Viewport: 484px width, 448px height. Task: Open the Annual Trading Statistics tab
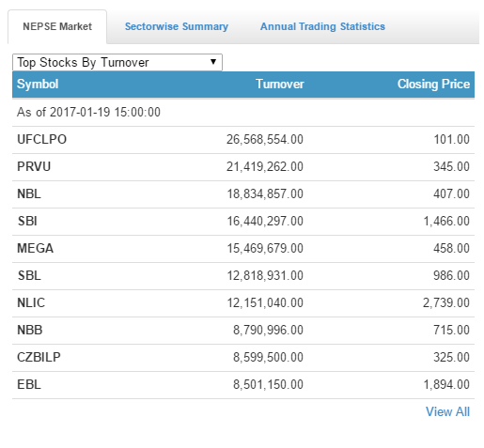tap(322, 26)
